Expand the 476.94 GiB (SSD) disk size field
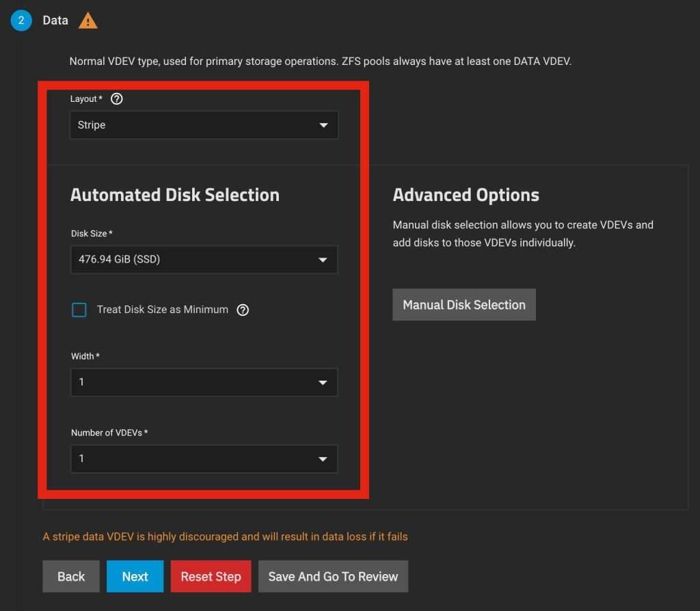 (191, 260)
